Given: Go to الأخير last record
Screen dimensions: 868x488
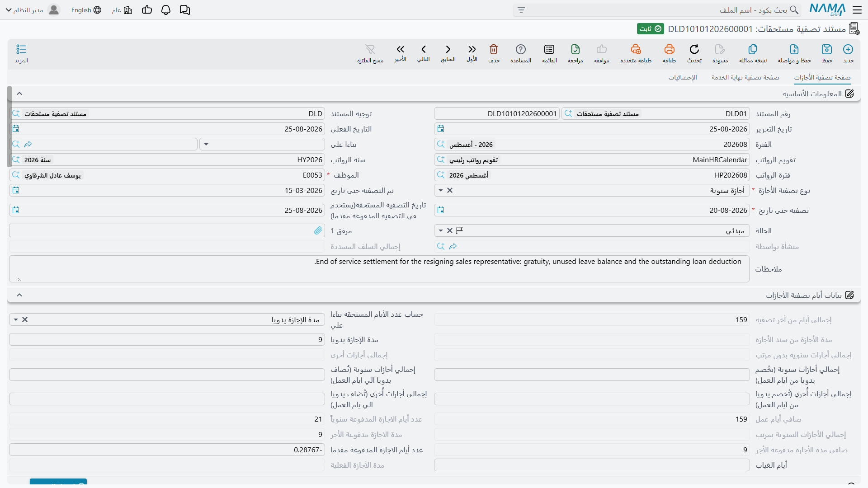Looking at the screenshot, I should (400, 49).
